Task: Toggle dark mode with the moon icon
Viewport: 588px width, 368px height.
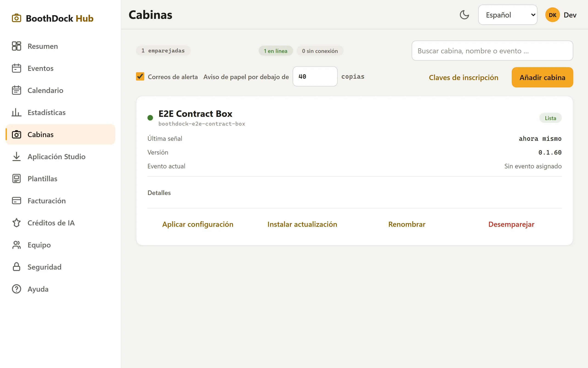Action: point(464,15)
